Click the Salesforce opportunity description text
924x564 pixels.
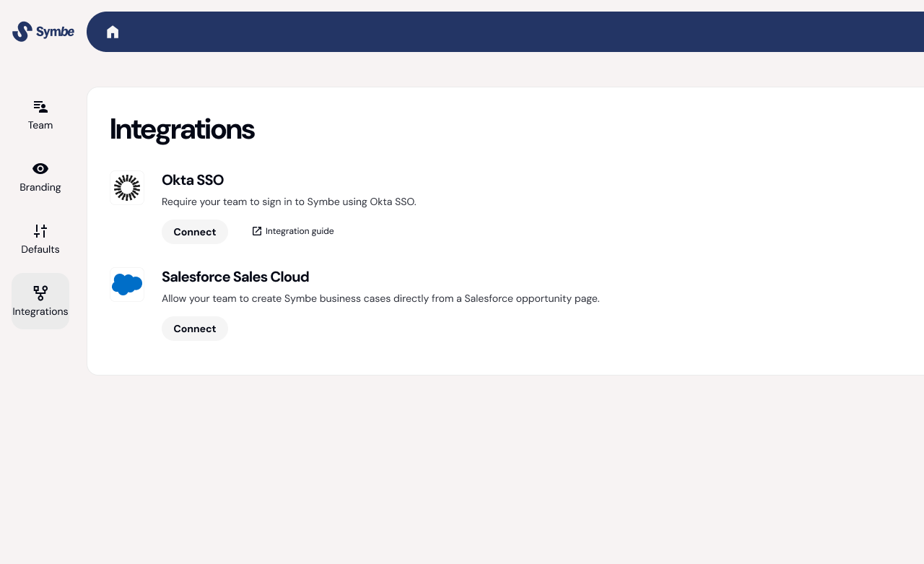[x=380, y=298]
